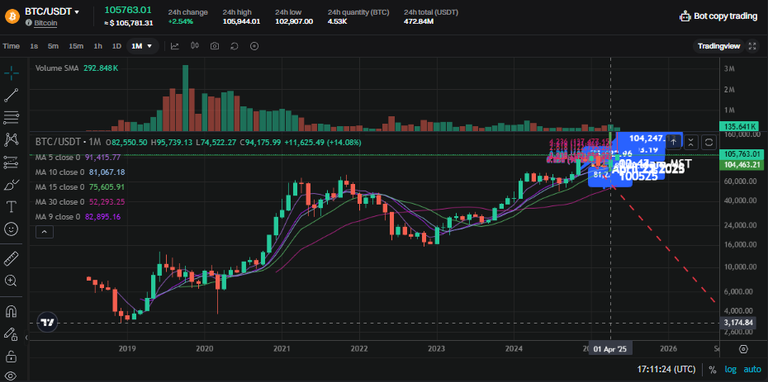Click the collapse arrows next to the up arrow

tap(691, 142)
